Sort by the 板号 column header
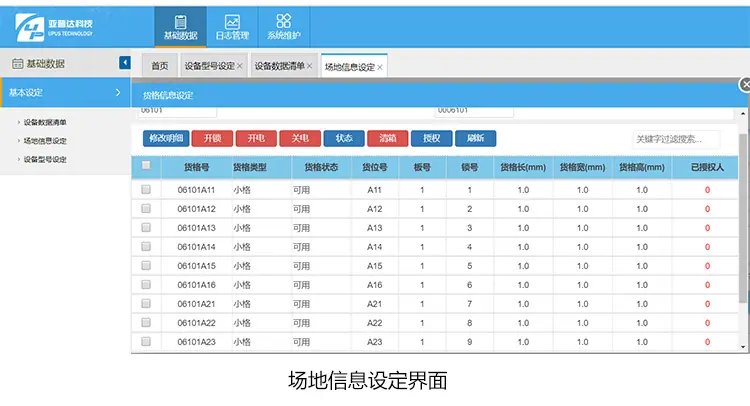750x406 pixels. pyautogui.click(x=422, y=167)
